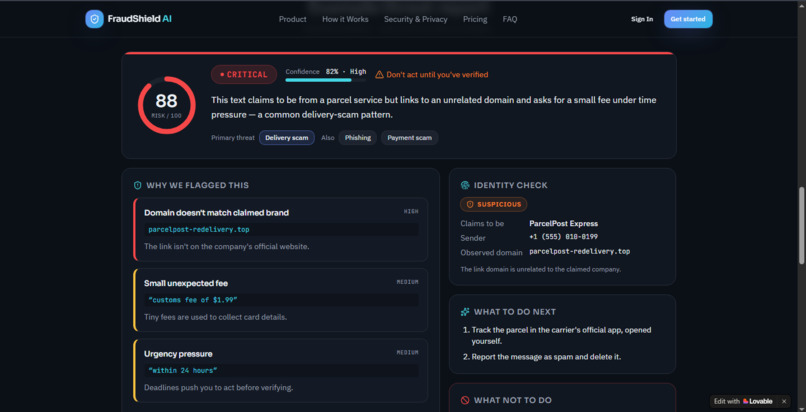Click Track the parcel in official app step
This screenshot has width=806, height=412.
(561, 335)
